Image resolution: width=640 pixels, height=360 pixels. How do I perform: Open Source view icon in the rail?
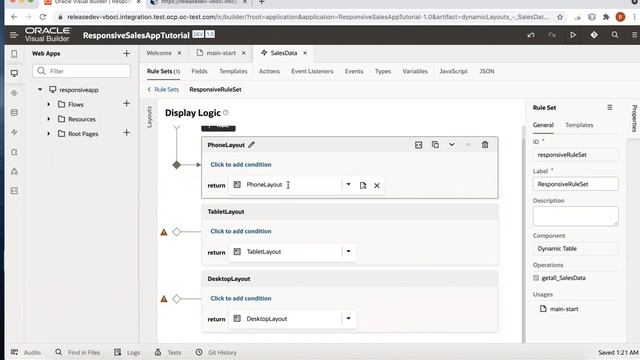pyautogui.click(x=14, y=191)
